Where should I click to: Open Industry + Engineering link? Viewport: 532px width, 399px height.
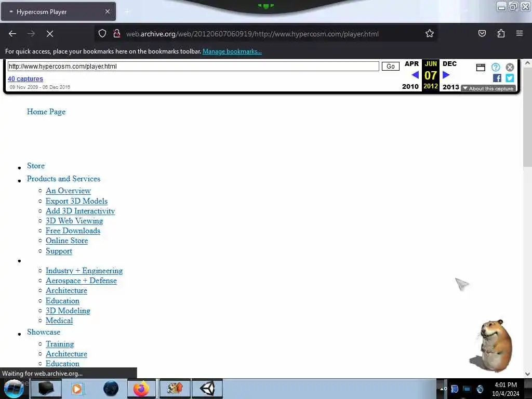tap(84, 271)
